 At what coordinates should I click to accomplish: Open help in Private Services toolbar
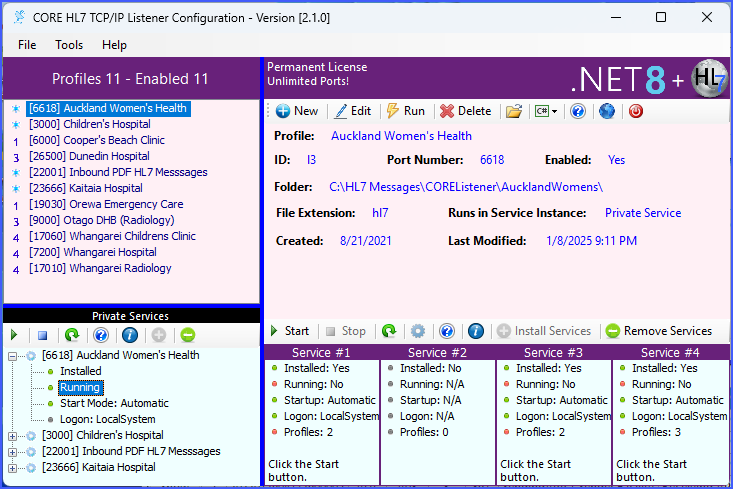coord(101,335)
